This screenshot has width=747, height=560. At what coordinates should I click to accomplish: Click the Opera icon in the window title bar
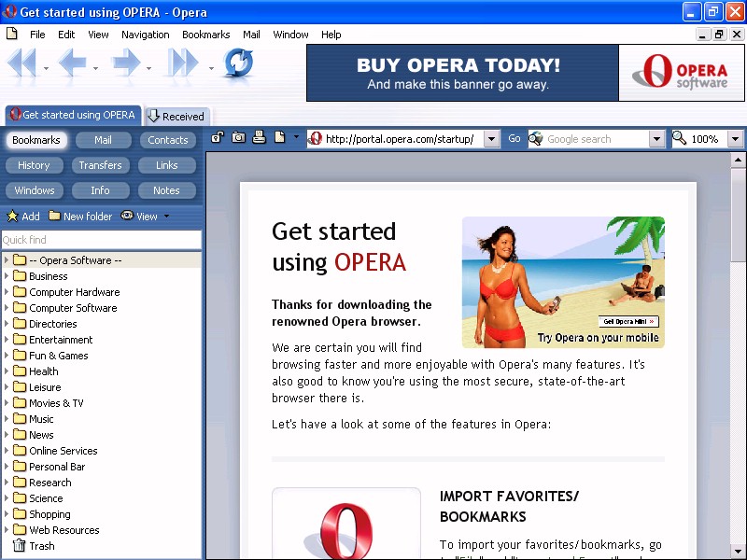coord(9,11)
